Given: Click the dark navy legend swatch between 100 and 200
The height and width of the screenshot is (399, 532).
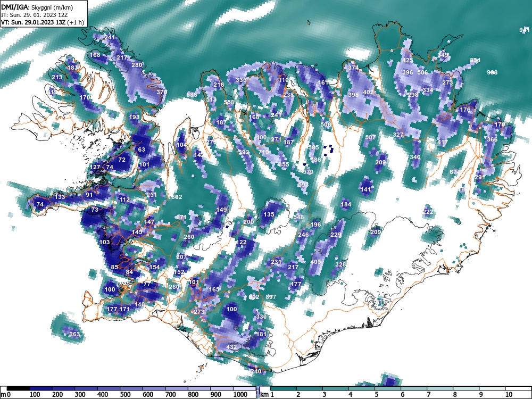Looking at the screenshot, I should (41, 388).
